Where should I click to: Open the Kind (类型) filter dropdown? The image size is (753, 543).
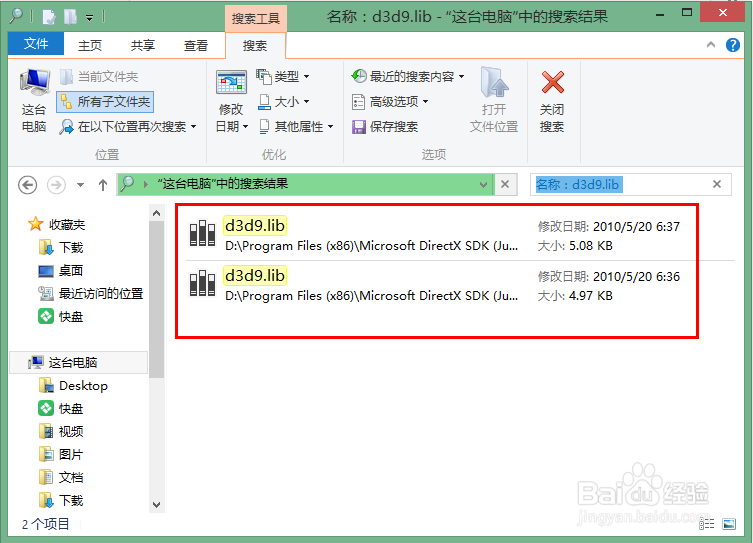(283, 76)
